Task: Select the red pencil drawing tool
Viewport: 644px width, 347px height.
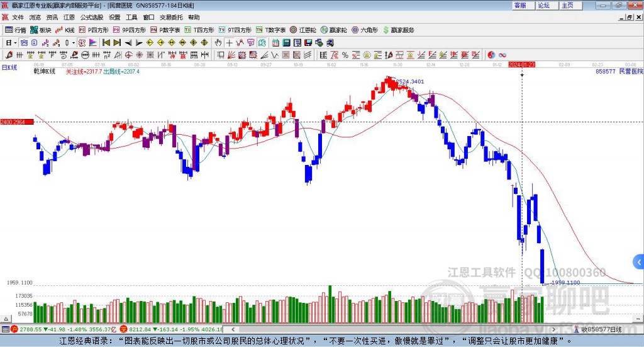Action: pos(9,55)
